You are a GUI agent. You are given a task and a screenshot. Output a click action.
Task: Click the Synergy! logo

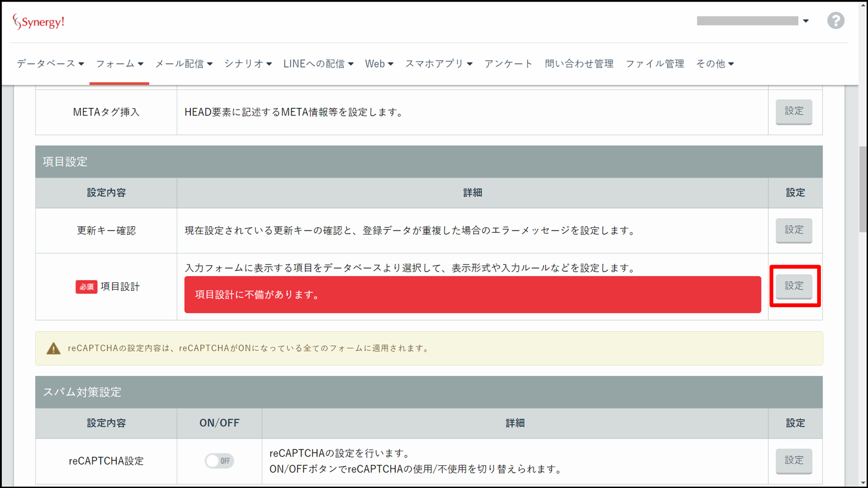(39, 22)
